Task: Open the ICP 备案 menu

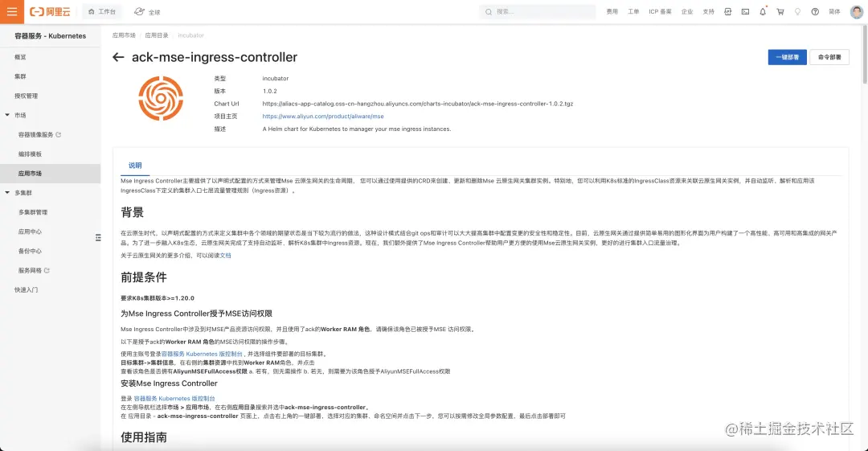Action: point(660,11)
